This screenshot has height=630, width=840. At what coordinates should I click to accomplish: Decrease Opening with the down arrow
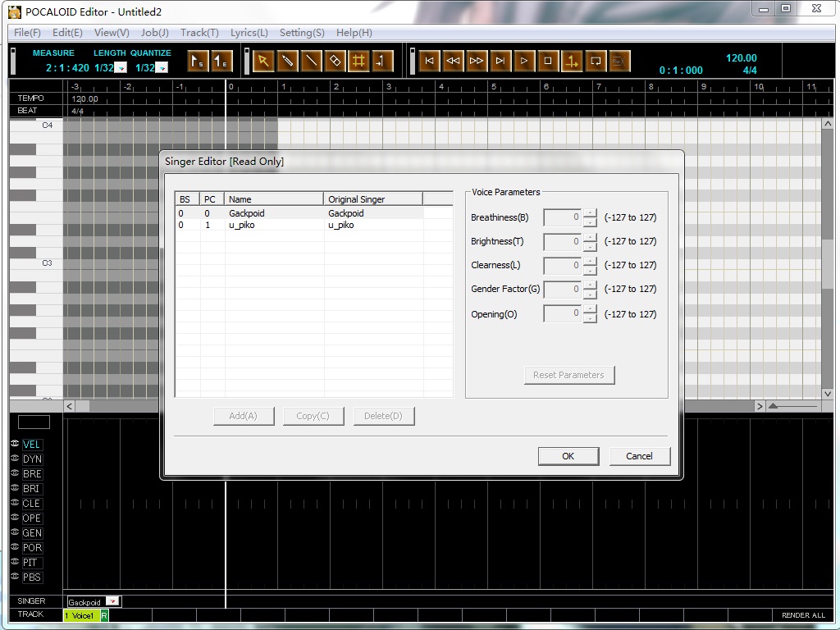[x=590, y=318]
